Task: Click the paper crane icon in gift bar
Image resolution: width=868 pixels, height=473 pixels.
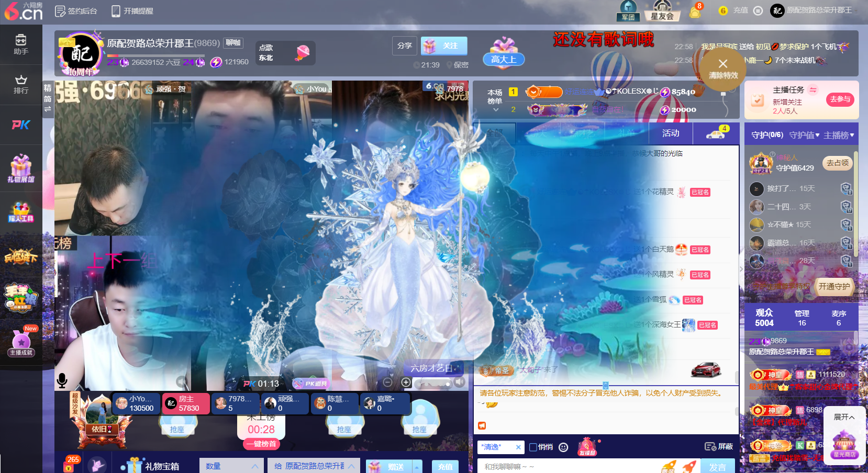Action: click(x=97, y=465)
